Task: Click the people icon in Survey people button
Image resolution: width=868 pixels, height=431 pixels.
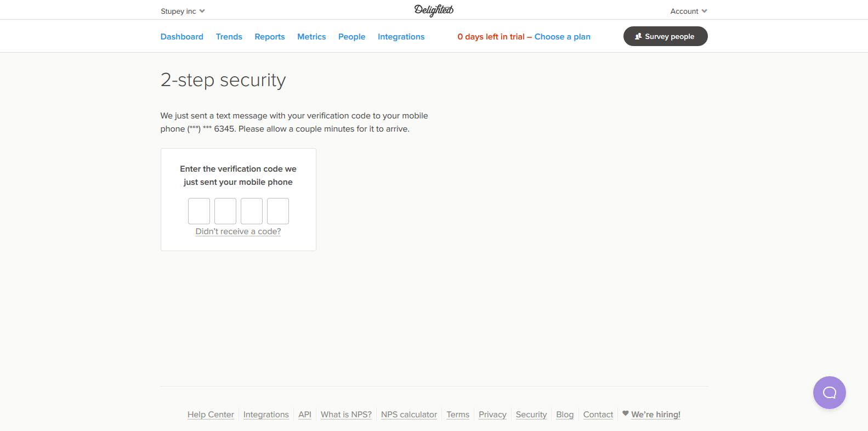Action: 638,36
